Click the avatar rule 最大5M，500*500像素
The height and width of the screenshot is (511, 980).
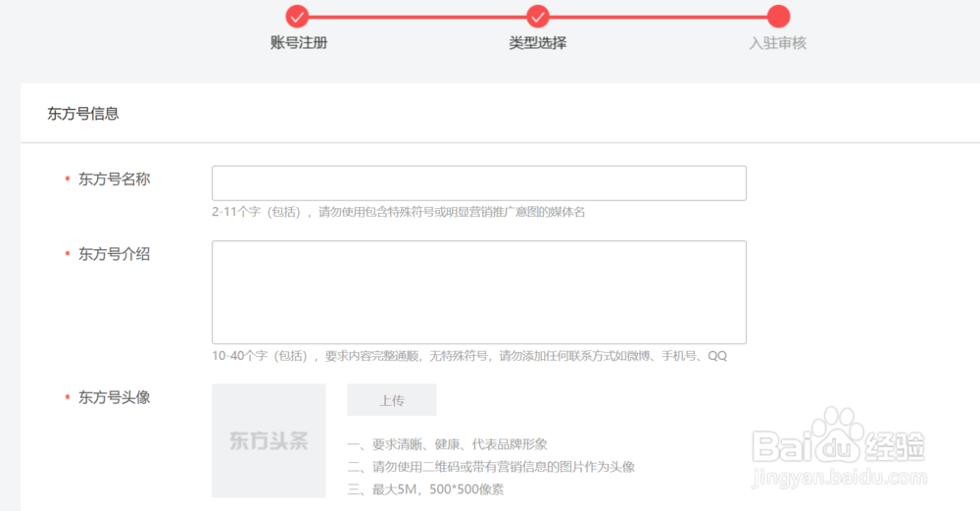(x=425, y=489)
